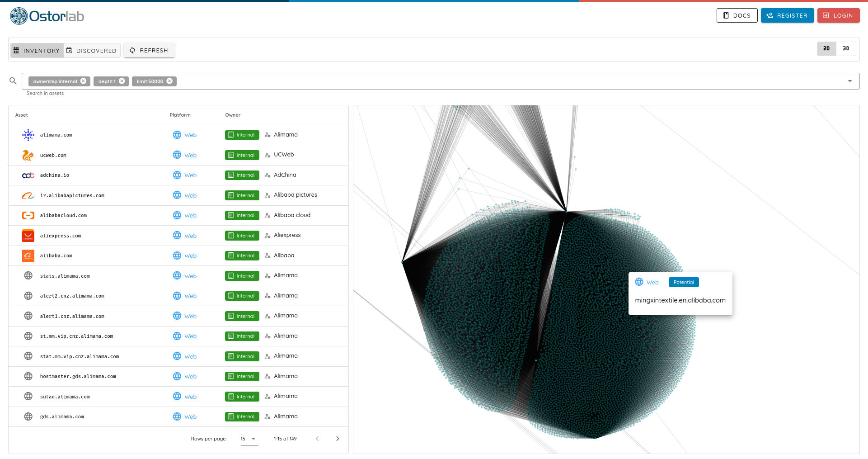
Task: Select the st.mm.vip.cnz.alimama.com asset row
Action: pos(178,336)
